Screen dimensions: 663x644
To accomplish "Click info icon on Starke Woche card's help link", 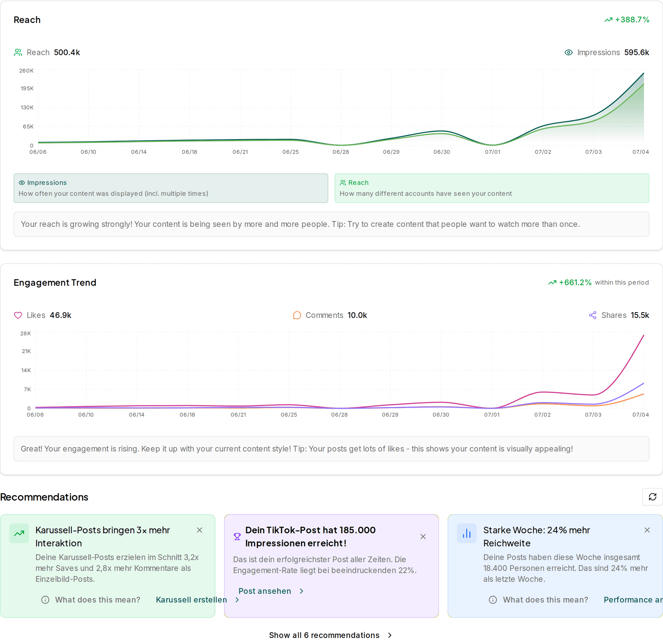I will coord(493,600).
